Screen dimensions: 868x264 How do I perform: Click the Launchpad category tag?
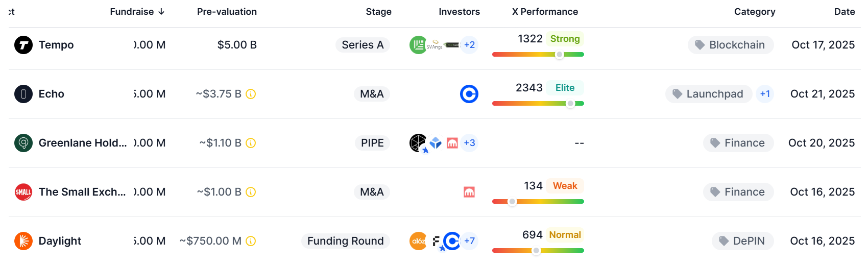(x=708, y=94)
